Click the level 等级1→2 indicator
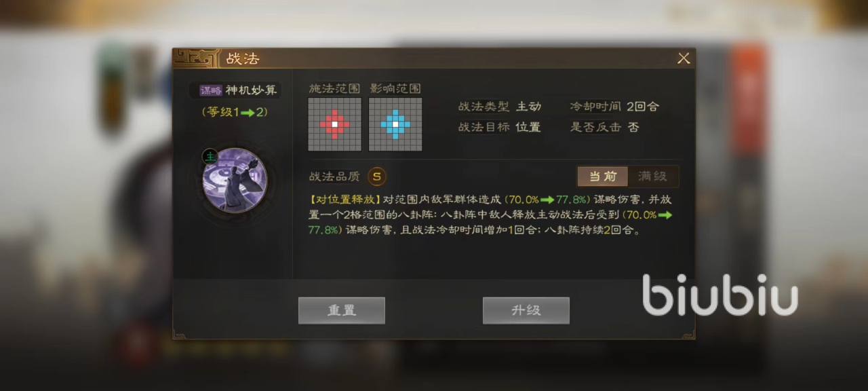Viewport: 868px width, 391px height. click(x=235, y=112)
